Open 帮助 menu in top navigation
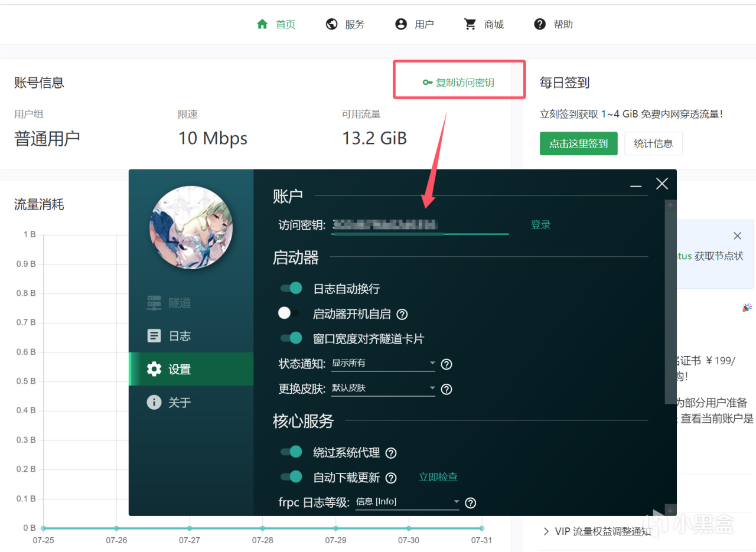 pyautogui.click(x=553, y=24)
